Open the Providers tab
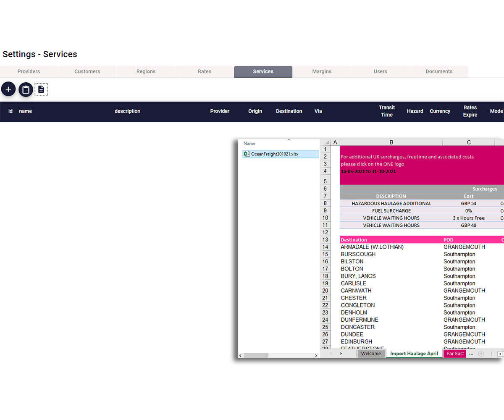Screen dimensions: 504x420 pyautogui.click(x=29, y=71)
